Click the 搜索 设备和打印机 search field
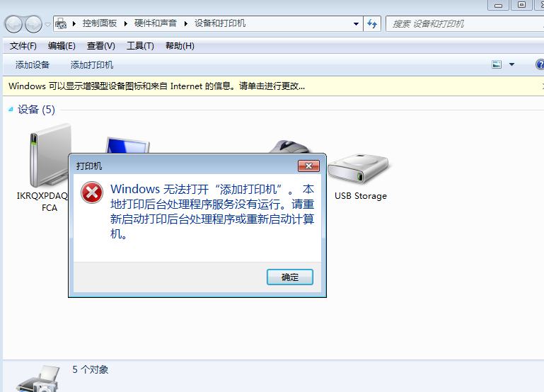Image resolution: width=544 pixels, height=392 pixels. point(464,24)
